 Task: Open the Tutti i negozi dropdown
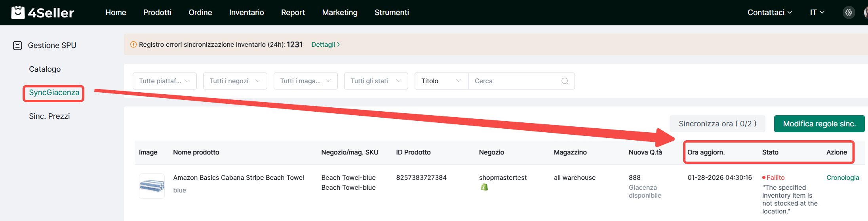point(235,81)
